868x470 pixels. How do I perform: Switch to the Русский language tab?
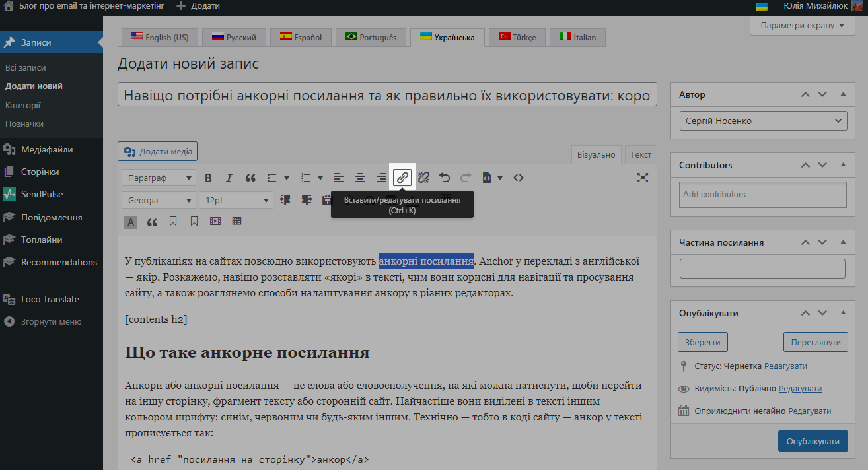click(x=233, y=38)
